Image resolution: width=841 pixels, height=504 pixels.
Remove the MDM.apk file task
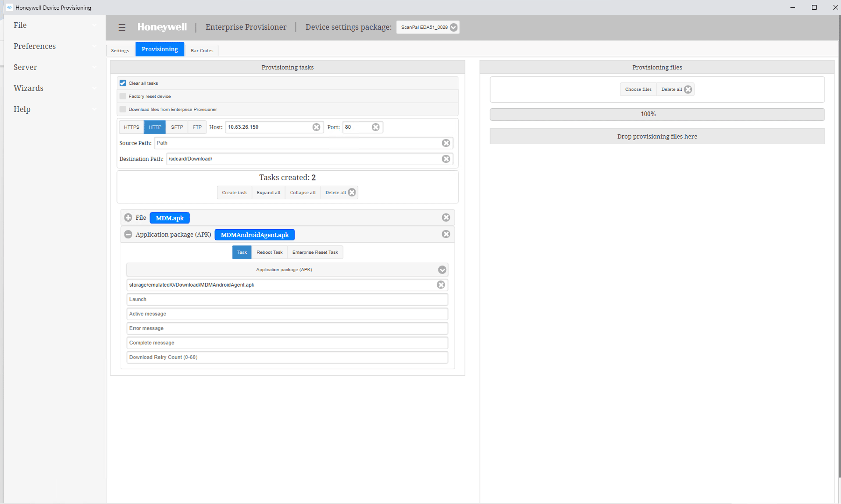[446, 218]
